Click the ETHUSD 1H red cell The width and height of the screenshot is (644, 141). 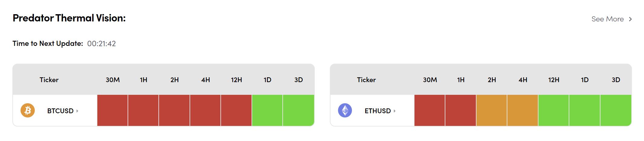pos(460,110)
